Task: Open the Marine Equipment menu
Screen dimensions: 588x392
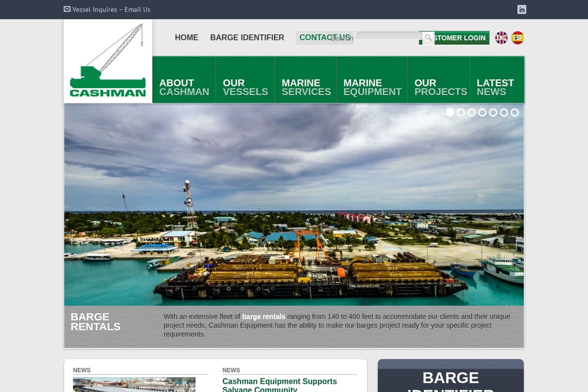Action: 372,80
